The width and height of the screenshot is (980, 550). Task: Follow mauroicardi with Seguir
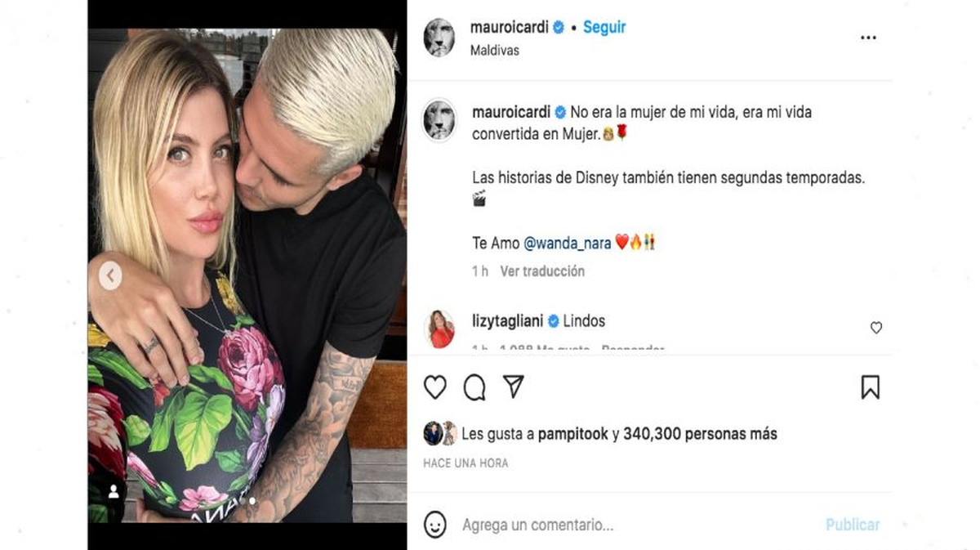(x=604, y=27)
